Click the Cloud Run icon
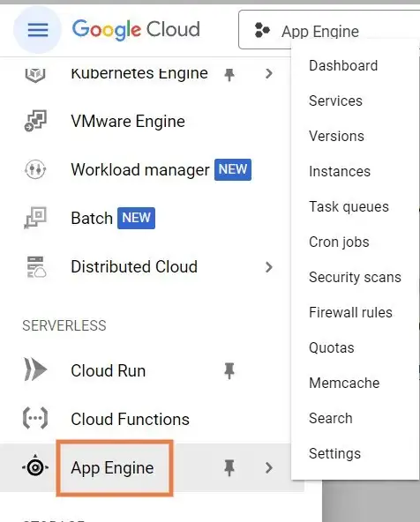Image resolution: width=420 pixels, height=522 pixels. (x=35, y=369)
